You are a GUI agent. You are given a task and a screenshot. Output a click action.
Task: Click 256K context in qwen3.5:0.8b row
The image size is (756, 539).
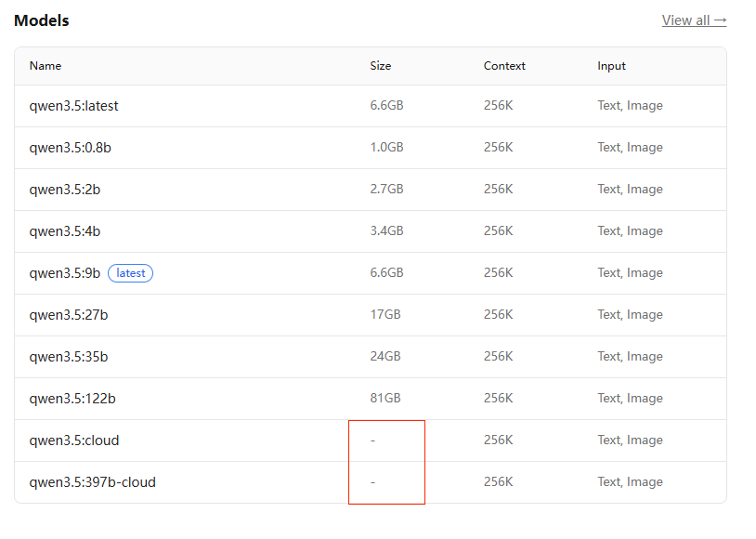[x=498, y=147]
